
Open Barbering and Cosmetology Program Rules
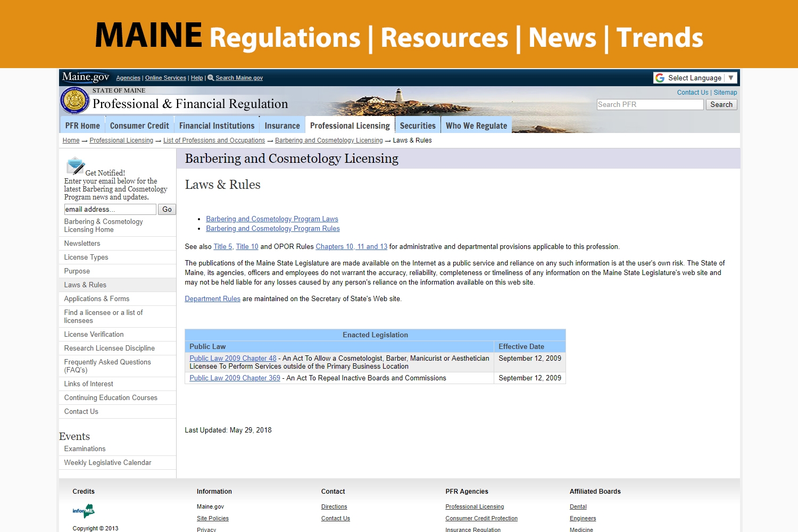point(273,228)
